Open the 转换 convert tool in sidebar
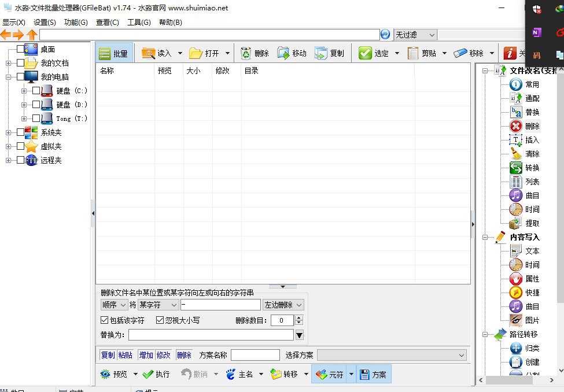This screenshot has height=392, width=564. 515,168
